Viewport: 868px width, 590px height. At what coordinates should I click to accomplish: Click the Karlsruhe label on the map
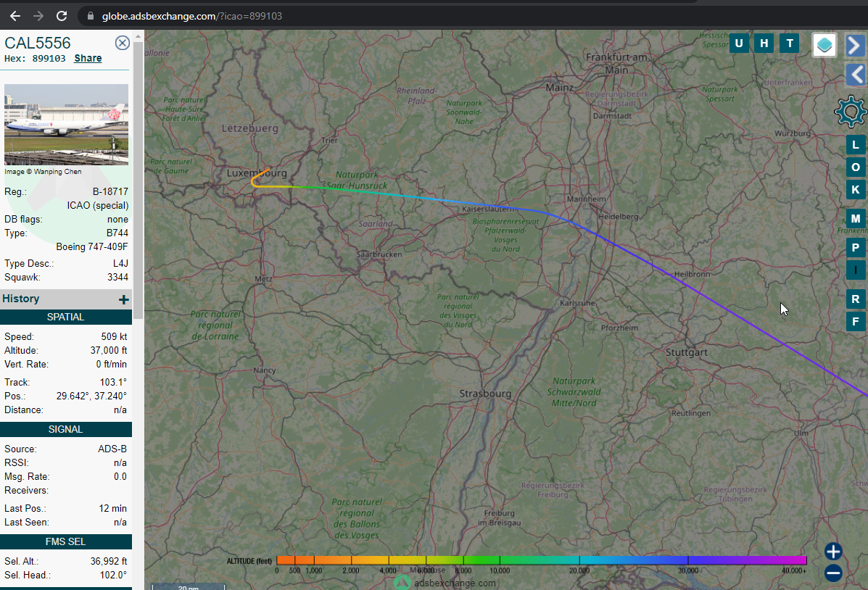click(577, 303)
